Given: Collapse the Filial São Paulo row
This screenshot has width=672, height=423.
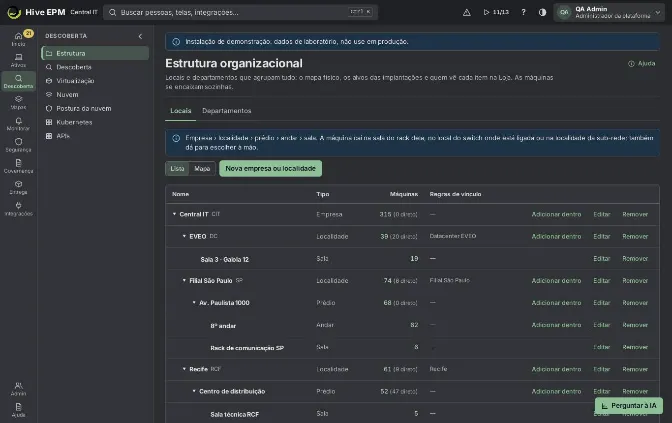Looking at the screenshot, I should point(184,280).
